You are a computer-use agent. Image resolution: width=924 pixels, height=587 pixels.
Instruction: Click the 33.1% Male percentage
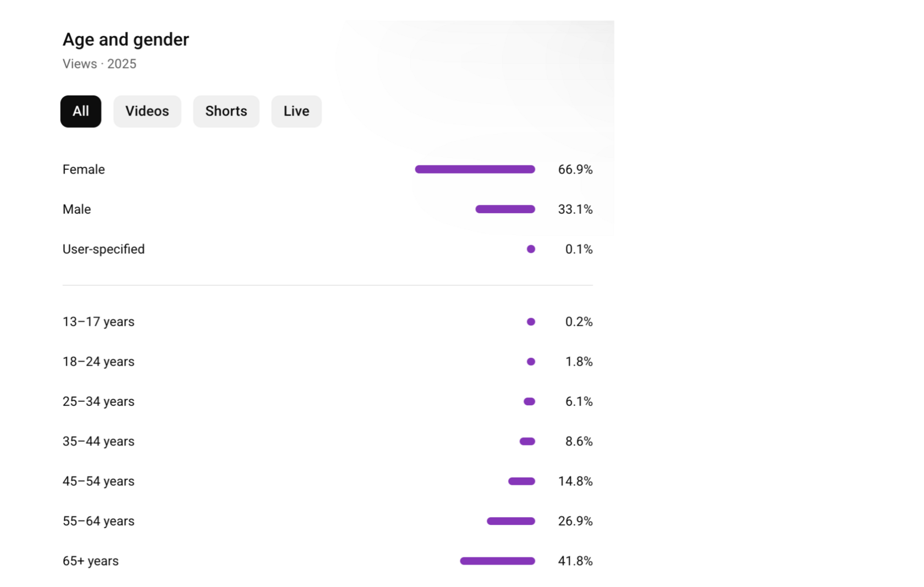[x=575, y=209]
